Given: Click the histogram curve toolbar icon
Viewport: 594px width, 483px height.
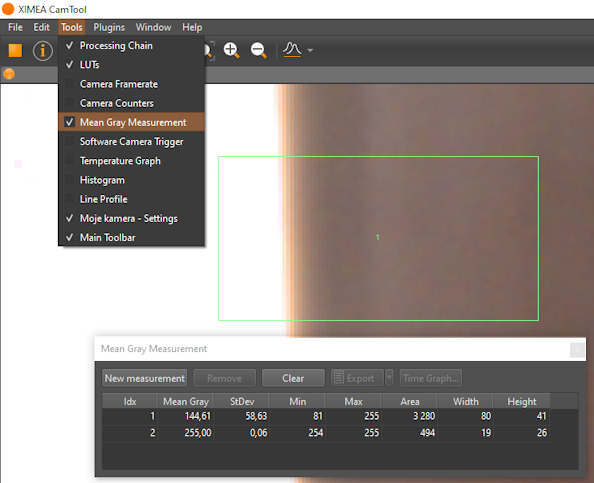Looking at the screenshot, I should click(292, 50).
